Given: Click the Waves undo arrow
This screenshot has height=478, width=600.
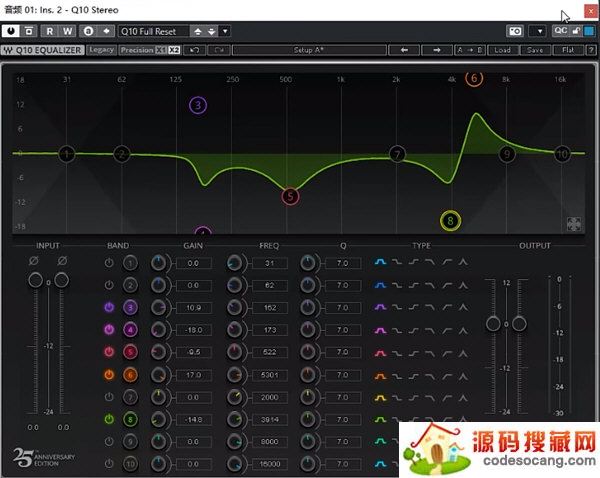Looking at the screenshot, I should tap(195, 50).
